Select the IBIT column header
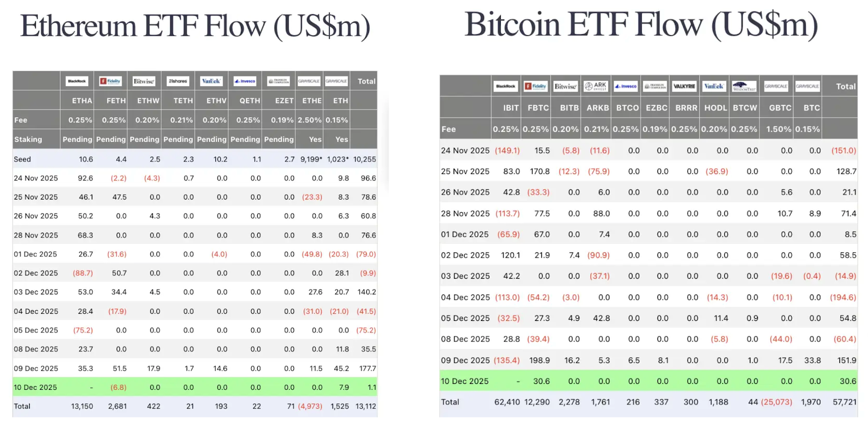Image resolution: width=868 pixels, height=424 pixels. [510, 108]
